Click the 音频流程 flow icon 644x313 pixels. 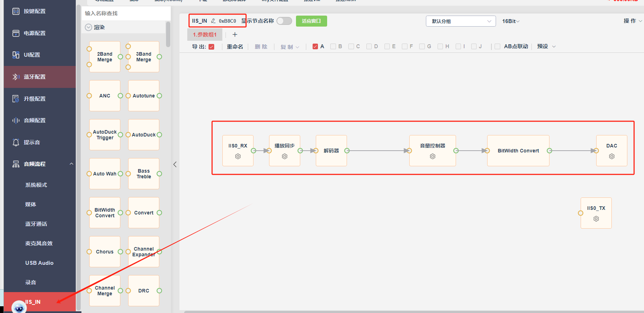point(16,164)
